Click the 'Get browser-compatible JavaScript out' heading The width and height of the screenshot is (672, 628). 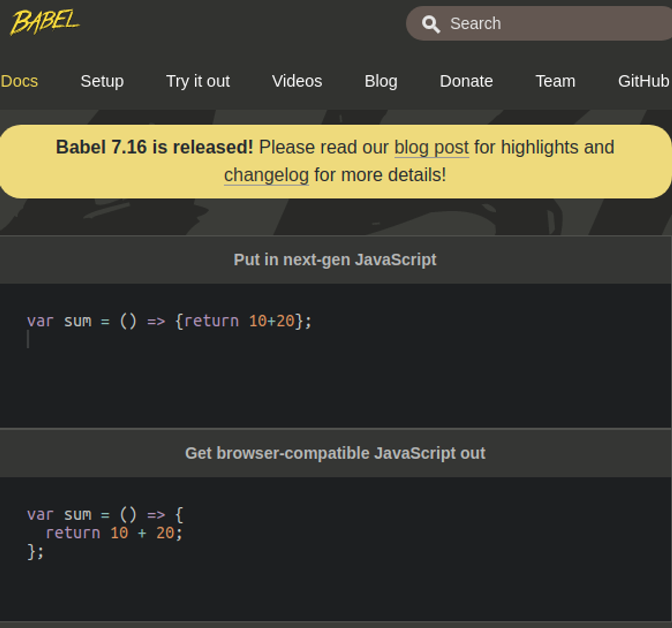click(335, 453)
